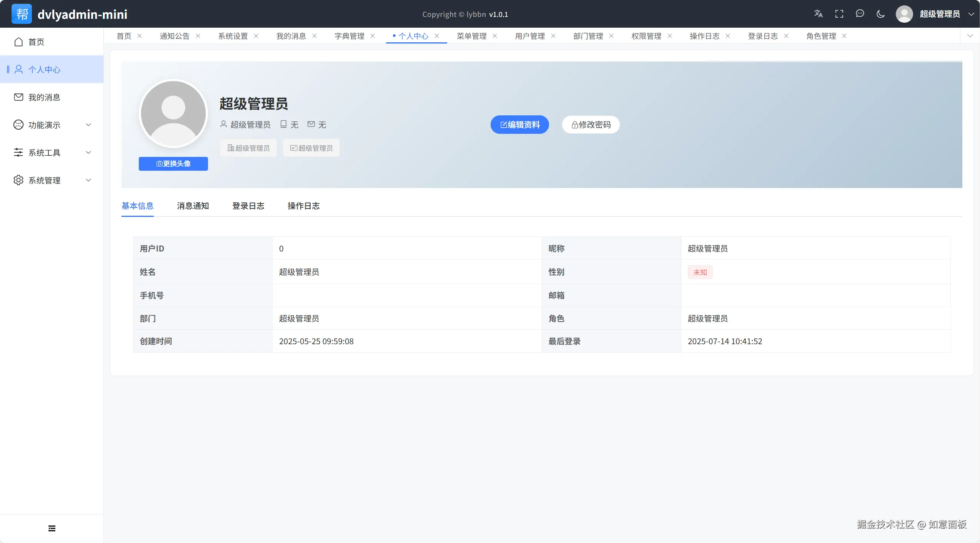Click the sidebar collapse icon at bottom left
This screenshot has height=543, width=980.
click(52, 528)
